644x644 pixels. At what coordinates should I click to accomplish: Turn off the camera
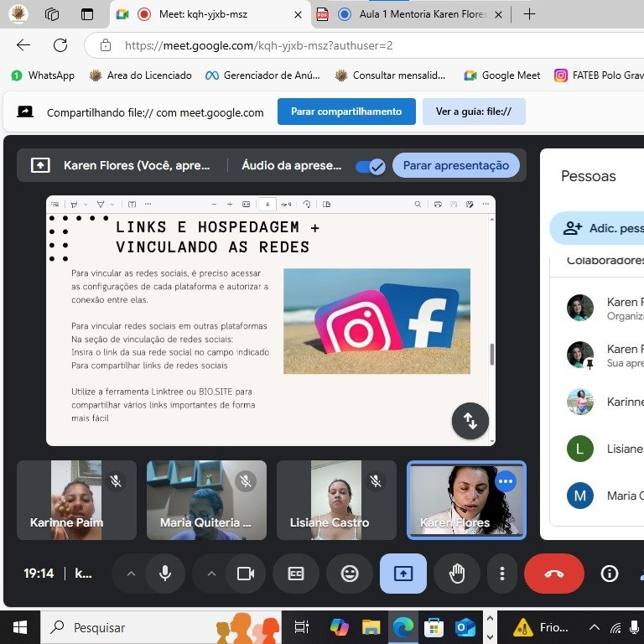(246, 574)
